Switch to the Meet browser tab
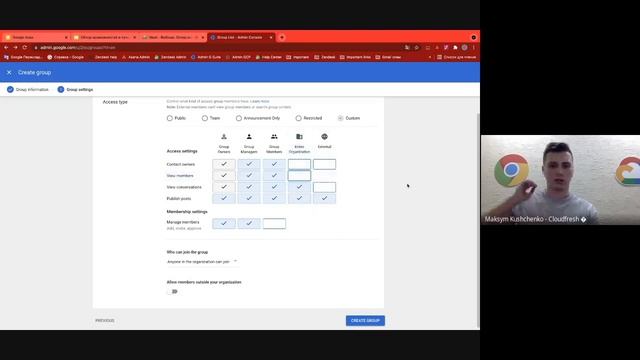This screenshot has width=640, height=360. click(x=173, y=37)
